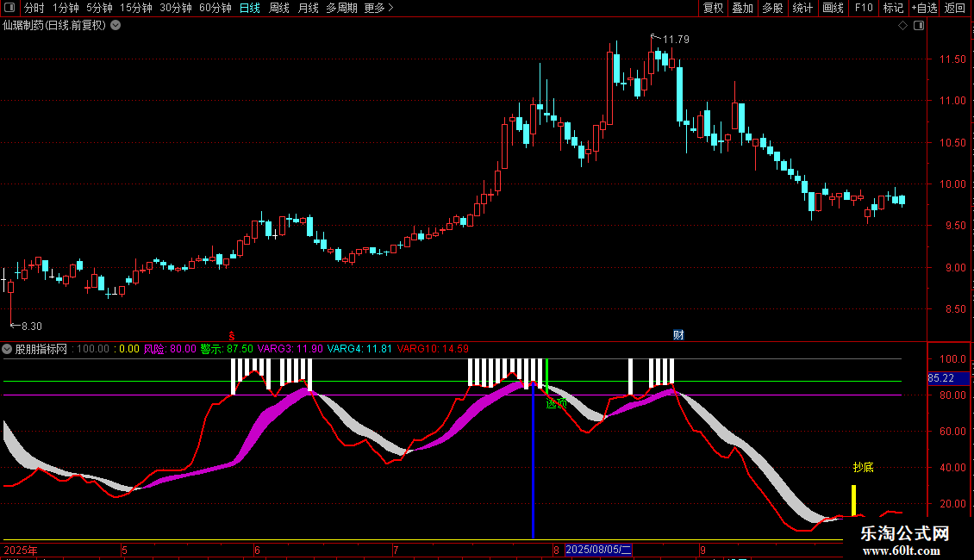
Task: Click the red S marker icon
Action: 231,334
